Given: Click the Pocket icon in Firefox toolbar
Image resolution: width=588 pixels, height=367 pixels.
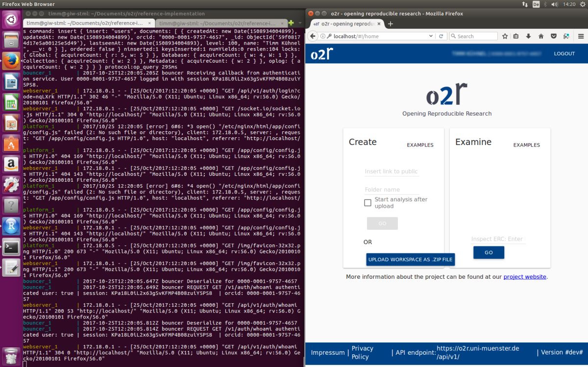Looking at the screenshot, I should click(x=554, y=36).
